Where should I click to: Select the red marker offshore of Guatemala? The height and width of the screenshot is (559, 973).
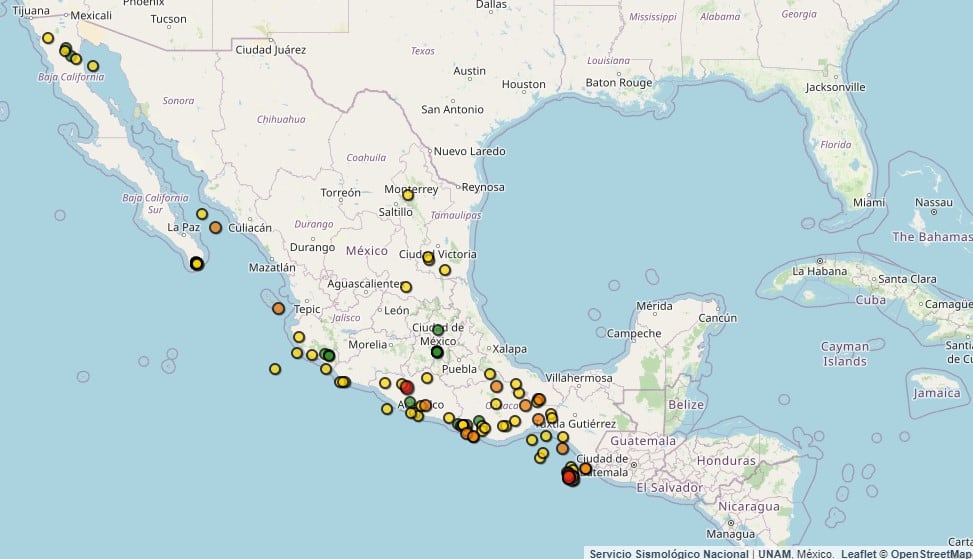[569, 477]
